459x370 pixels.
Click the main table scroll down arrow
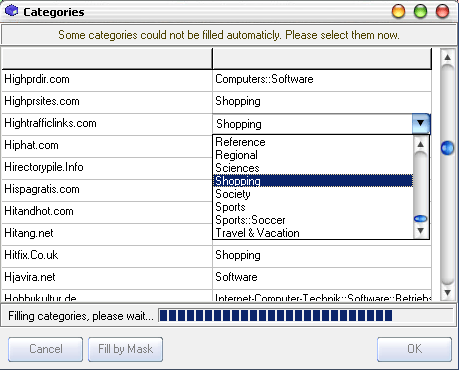coord(447,293)
